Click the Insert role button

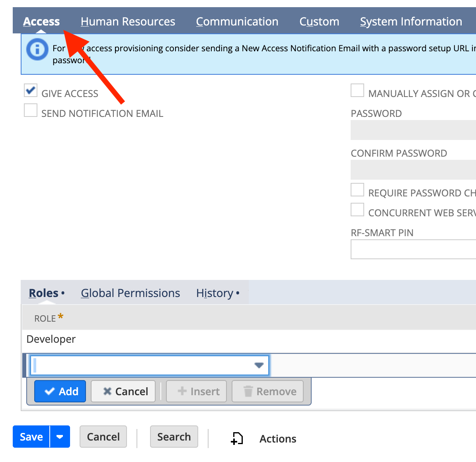(197, 391)
